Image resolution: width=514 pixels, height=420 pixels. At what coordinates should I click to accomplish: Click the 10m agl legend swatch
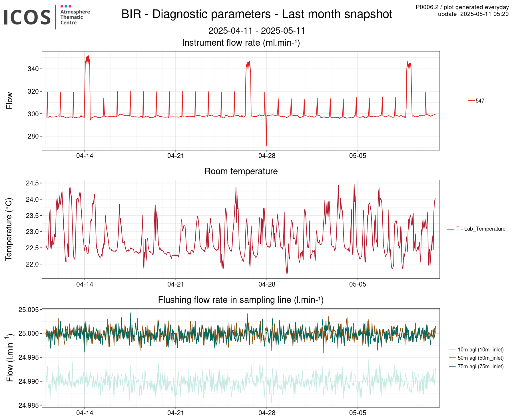point(452,349)
